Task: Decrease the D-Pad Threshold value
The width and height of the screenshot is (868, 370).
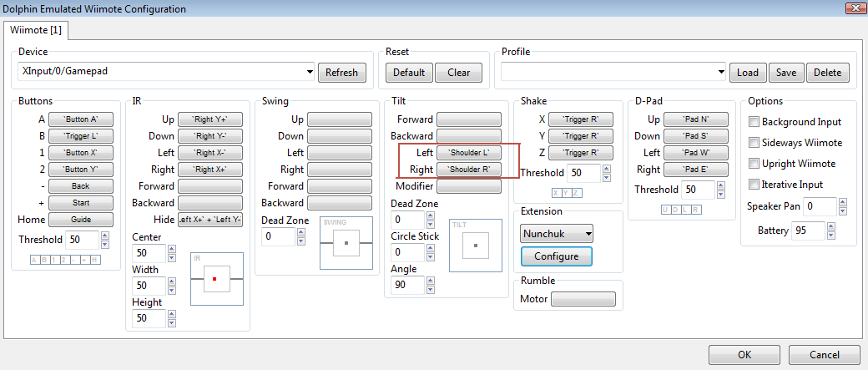Action: (x=720, y=195)
